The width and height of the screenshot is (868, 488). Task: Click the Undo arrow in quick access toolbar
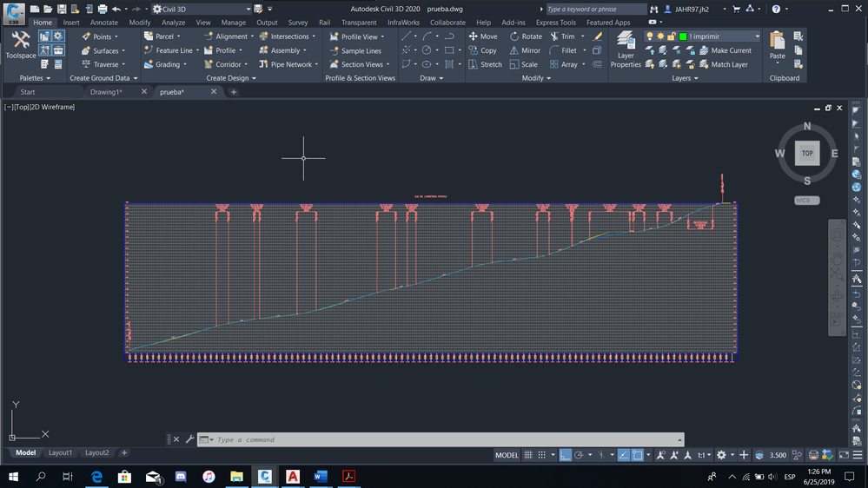point(116,9)
